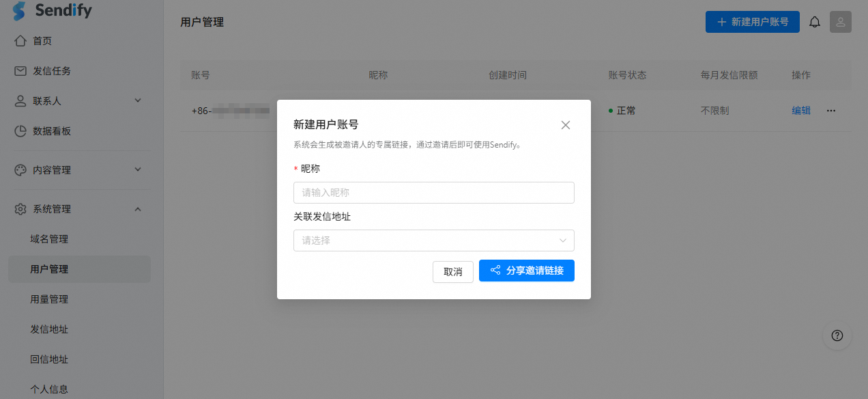This screenshot has height=399, width=868.
Task: Click the 用户管理 page title
Action: pyautogui.click(x=202, y=22)
